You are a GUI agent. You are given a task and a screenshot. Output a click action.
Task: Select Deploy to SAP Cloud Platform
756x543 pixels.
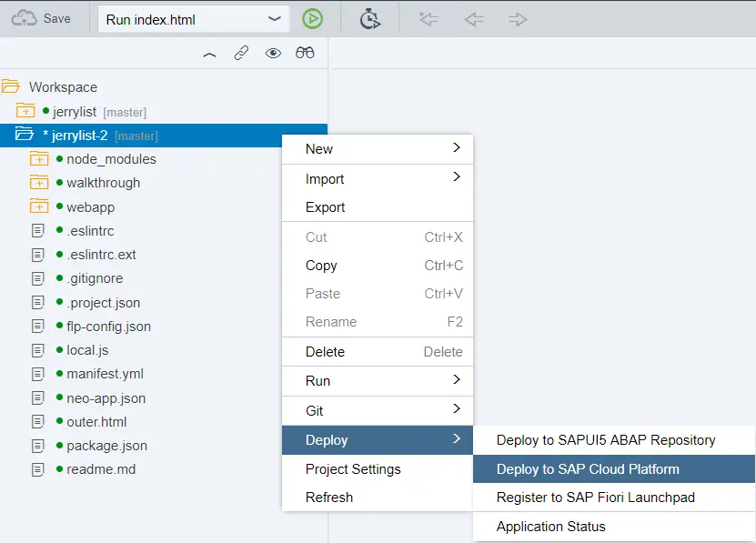[x=614, y=468]
